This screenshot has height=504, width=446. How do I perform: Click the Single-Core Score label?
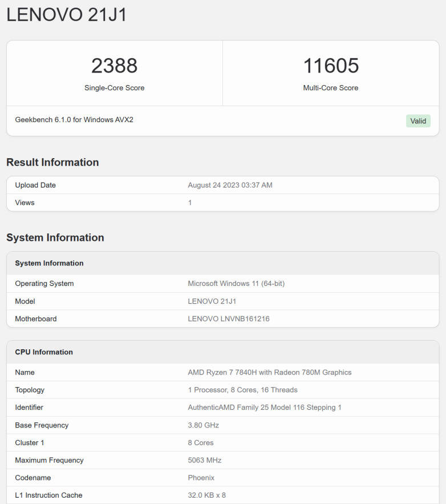(x=114, y=88)
